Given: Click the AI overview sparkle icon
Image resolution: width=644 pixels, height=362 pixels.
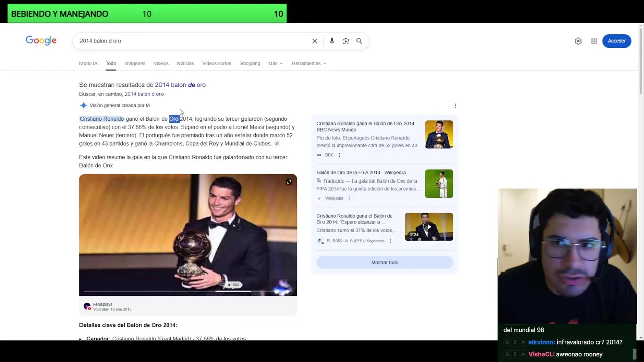Looking at the screenshot, I should coord(84,105).
